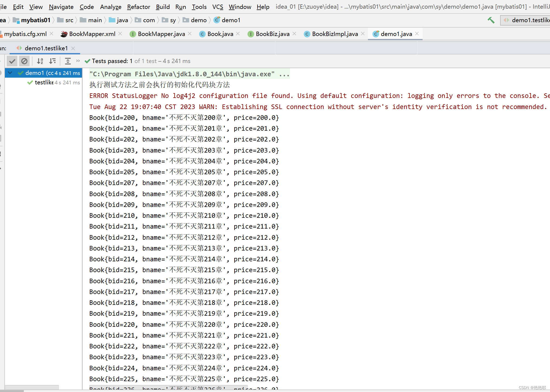Open the Refactor menu

(138, 7)
